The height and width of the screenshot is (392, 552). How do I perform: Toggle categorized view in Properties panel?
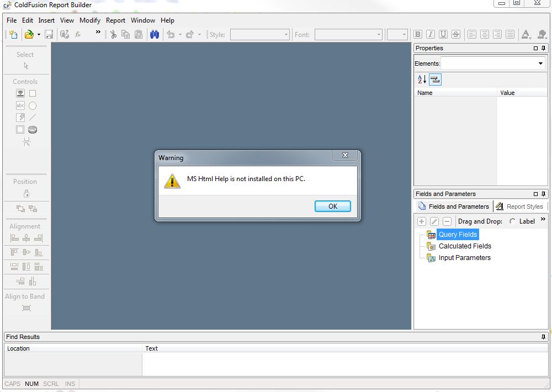[435, 80]
